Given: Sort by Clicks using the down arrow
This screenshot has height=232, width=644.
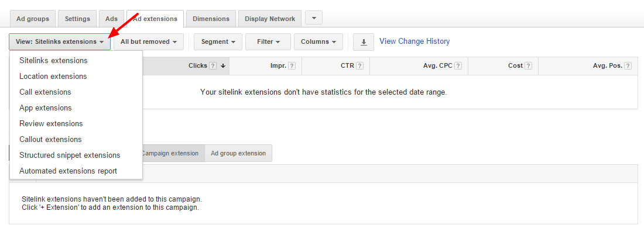Looking at the screenshot, I should [x=223, y=66].
